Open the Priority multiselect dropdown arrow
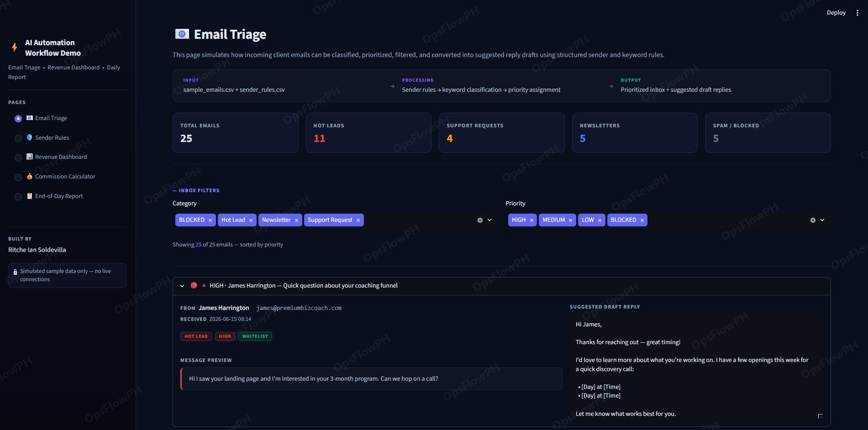Viewport: 868px width, 430px height. [822, 220]
